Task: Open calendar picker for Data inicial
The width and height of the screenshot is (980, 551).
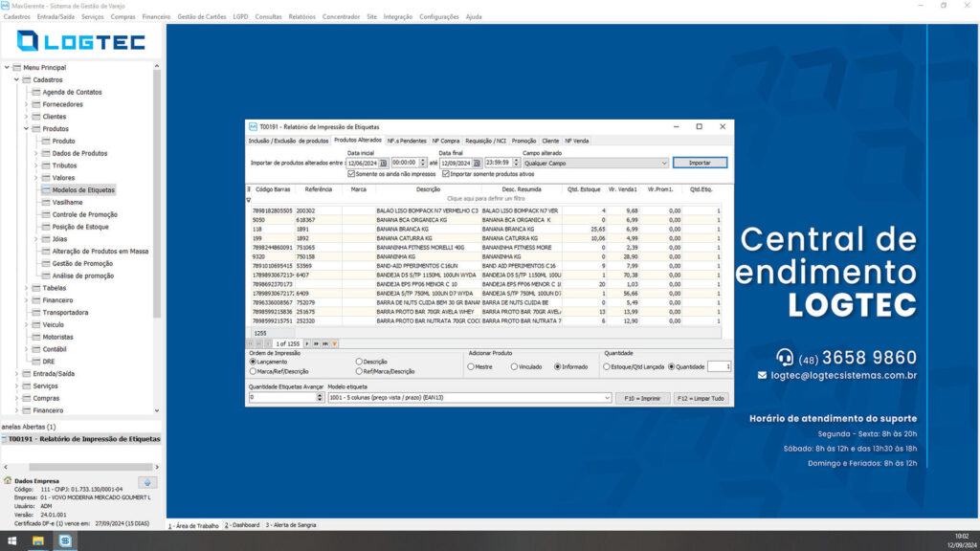Action: point(383,163)
